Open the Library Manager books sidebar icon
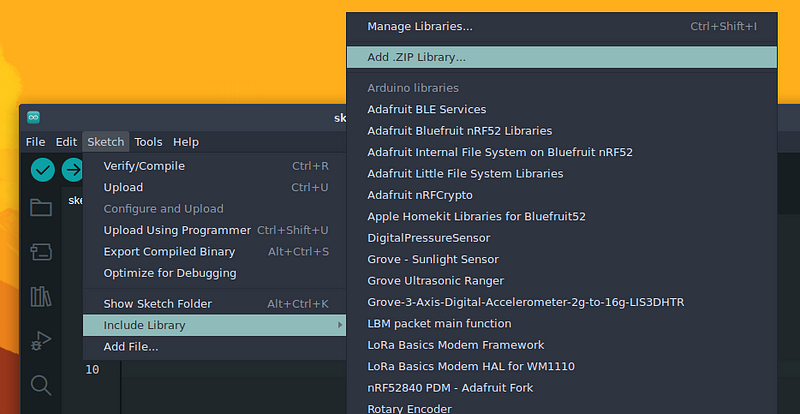Image resolution: width=800 pixels, height=414 pixels. click(x=41, y=296)
